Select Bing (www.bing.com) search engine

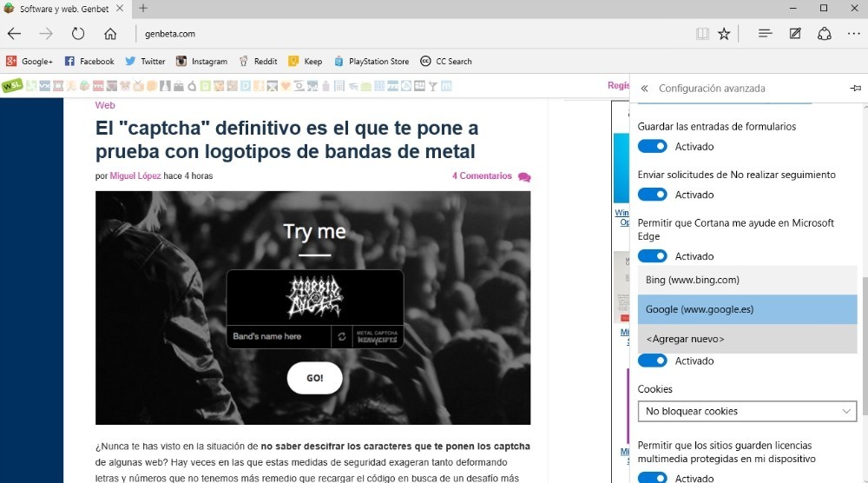(x=747, y=280)
